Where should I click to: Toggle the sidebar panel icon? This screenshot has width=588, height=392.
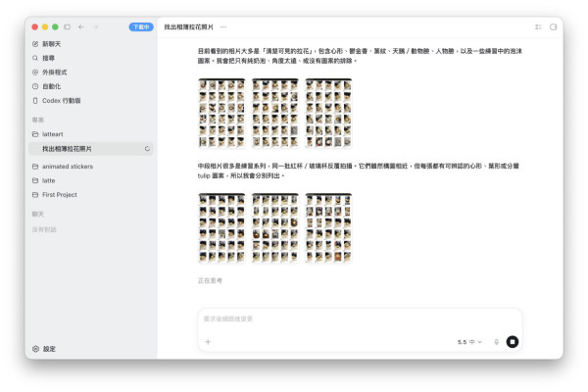click(x=67, y=27)
